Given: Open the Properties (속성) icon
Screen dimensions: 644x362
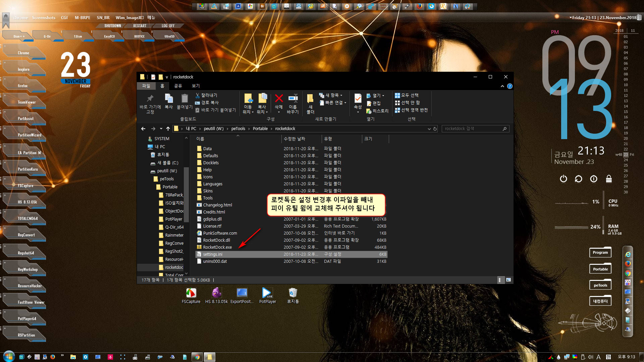Looking at the screenshot, I should click(x=358, y=98).
